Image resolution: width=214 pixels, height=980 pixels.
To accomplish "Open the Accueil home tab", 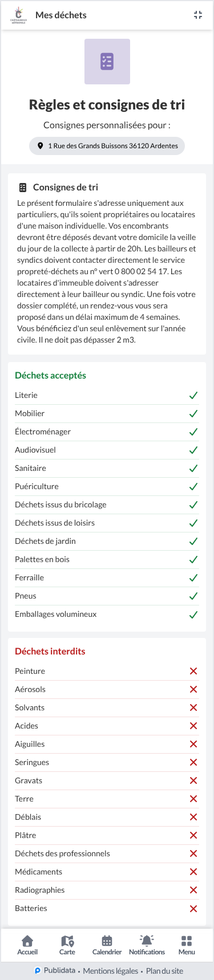I will coord(27,945).
